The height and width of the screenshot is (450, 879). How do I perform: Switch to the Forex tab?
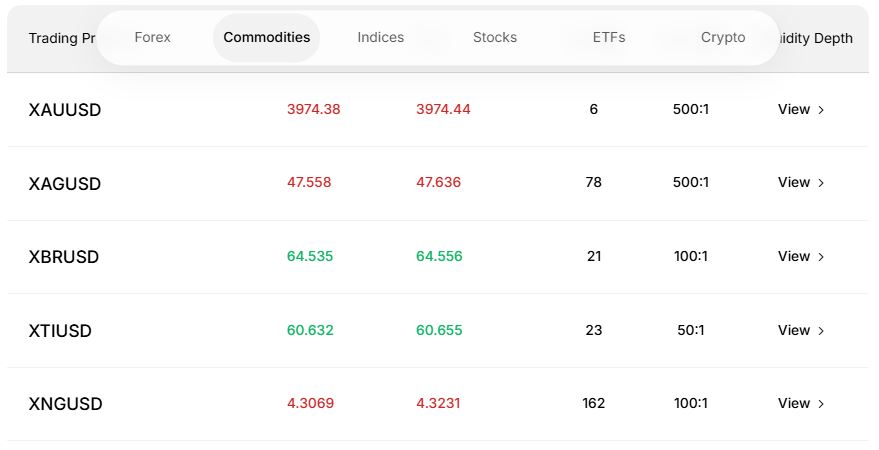[x=152, y=38]
